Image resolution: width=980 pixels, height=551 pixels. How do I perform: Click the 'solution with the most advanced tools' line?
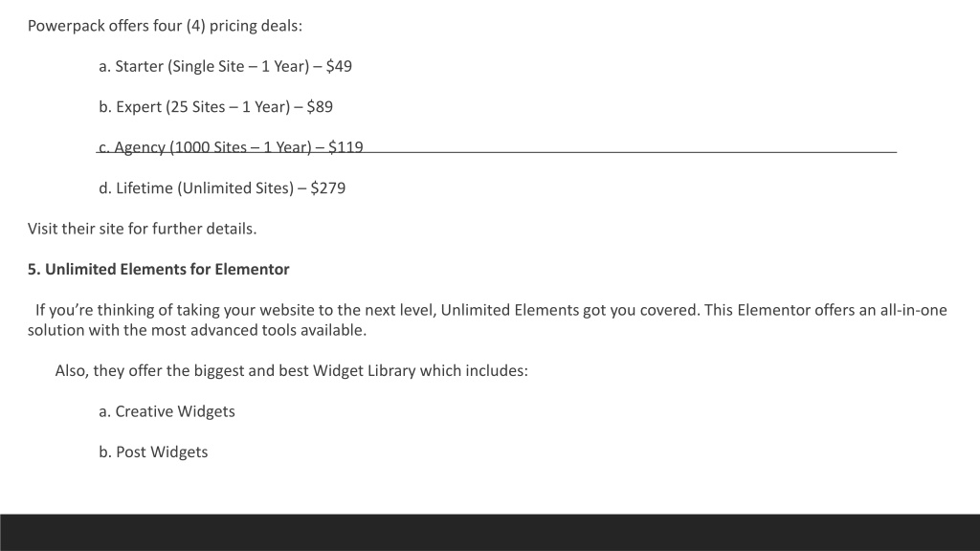point(197,330)
